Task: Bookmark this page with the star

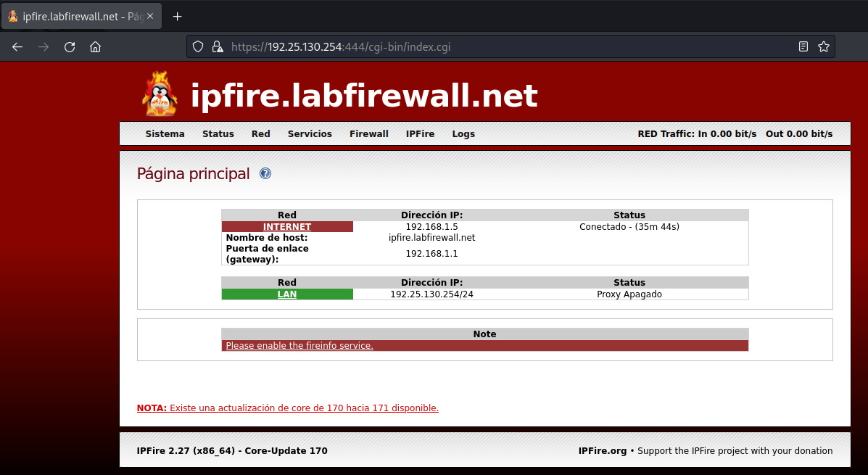Action: tap(824, 47)
